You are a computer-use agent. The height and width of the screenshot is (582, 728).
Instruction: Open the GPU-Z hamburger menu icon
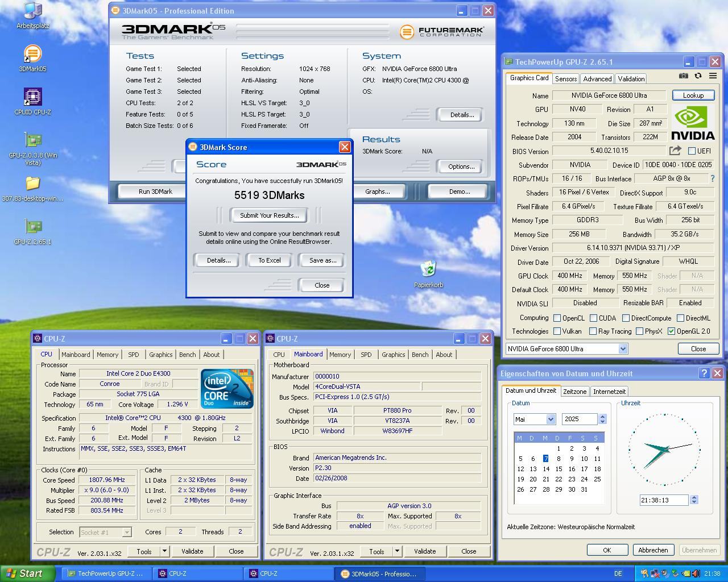[x=713, y=76]
